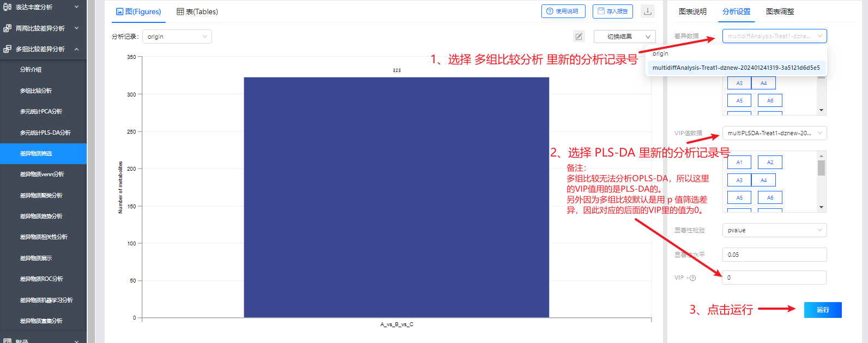Toggle group A1 under VIP值数据

(739, 163)
